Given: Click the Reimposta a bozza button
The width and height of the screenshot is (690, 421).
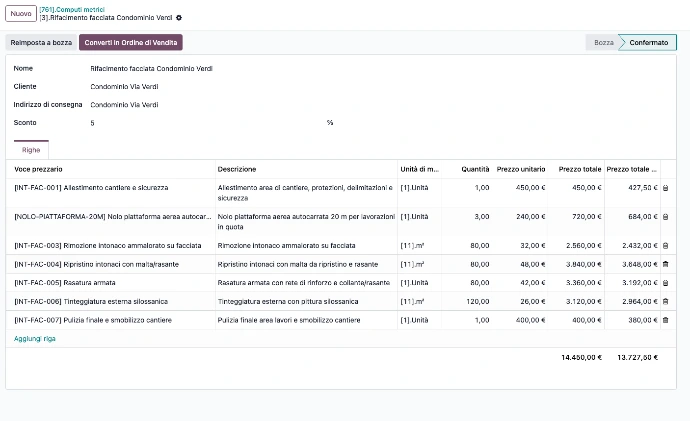Looking at the screenshot, I should point(41,43).
